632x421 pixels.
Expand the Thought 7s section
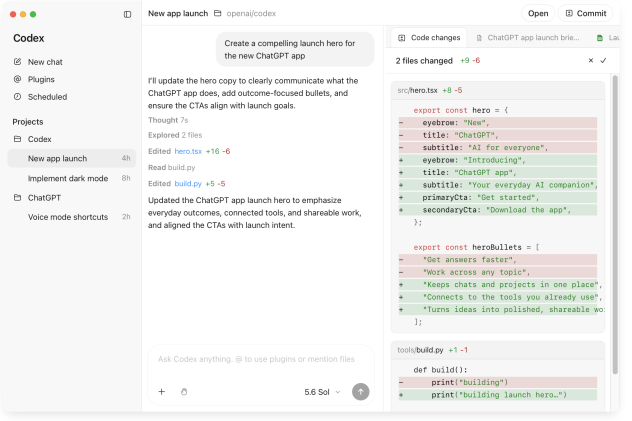coord(168,120)
